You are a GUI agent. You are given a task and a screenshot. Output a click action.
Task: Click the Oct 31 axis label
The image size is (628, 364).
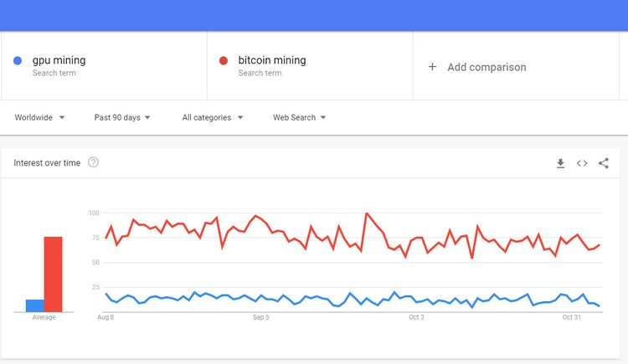coord(571,317)
